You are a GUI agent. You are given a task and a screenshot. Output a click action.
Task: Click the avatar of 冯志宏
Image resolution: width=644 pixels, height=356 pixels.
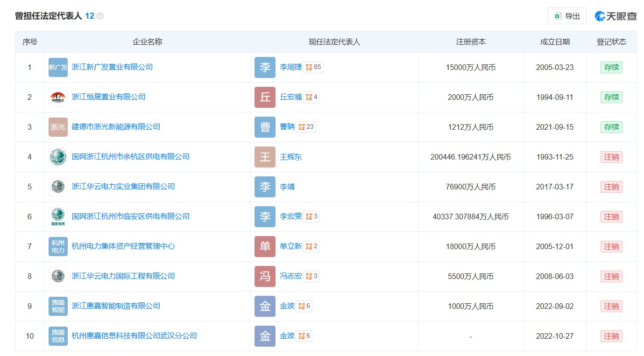point(265,276)
